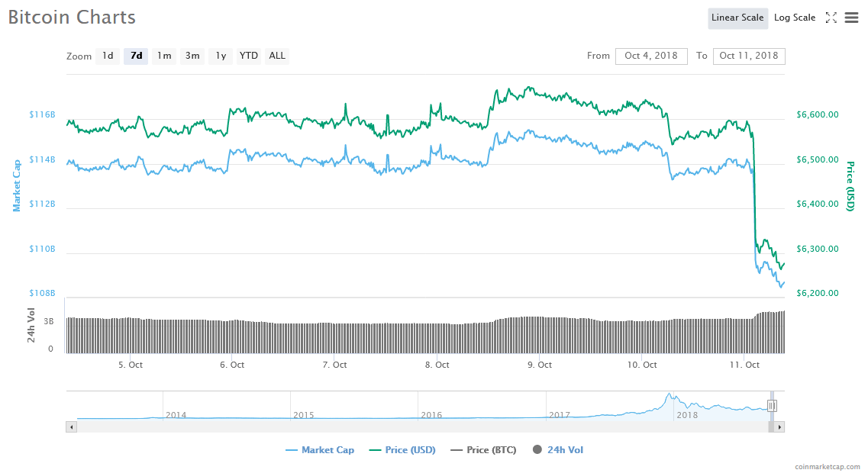Select the 1m zoom range

164,56
